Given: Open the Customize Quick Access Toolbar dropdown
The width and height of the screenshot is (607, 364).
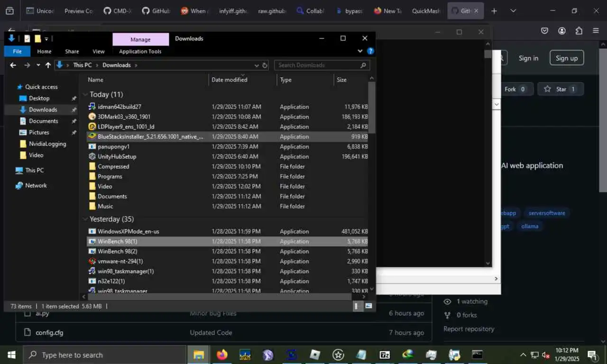Looking at the screenshot, I should [x=46, y=38].
